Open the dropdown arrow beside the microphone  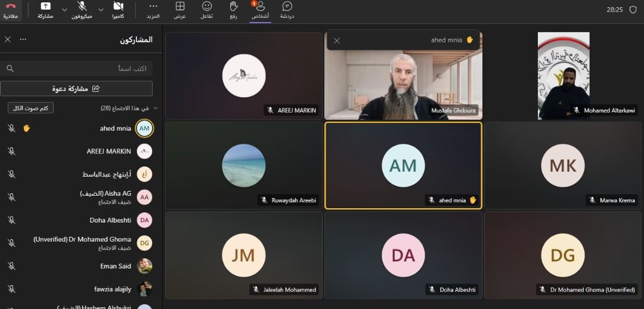(x=65, y=10)
